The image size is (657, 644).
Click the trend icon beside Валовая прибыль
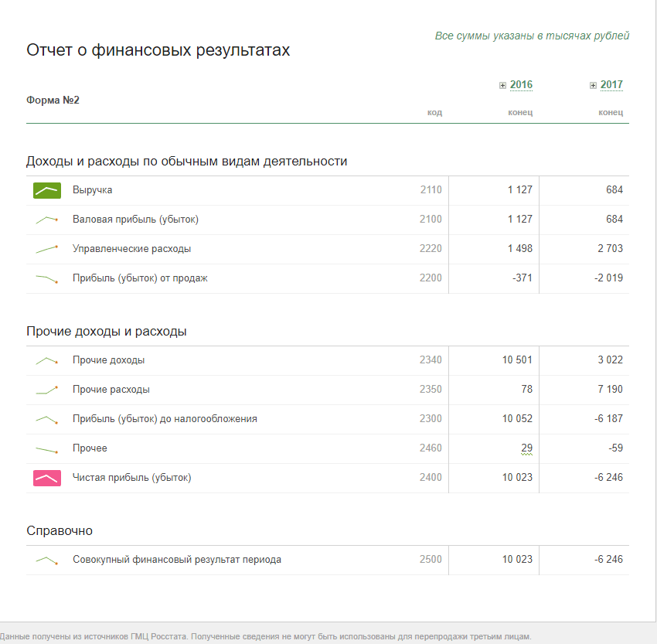(x=47, y=220)
